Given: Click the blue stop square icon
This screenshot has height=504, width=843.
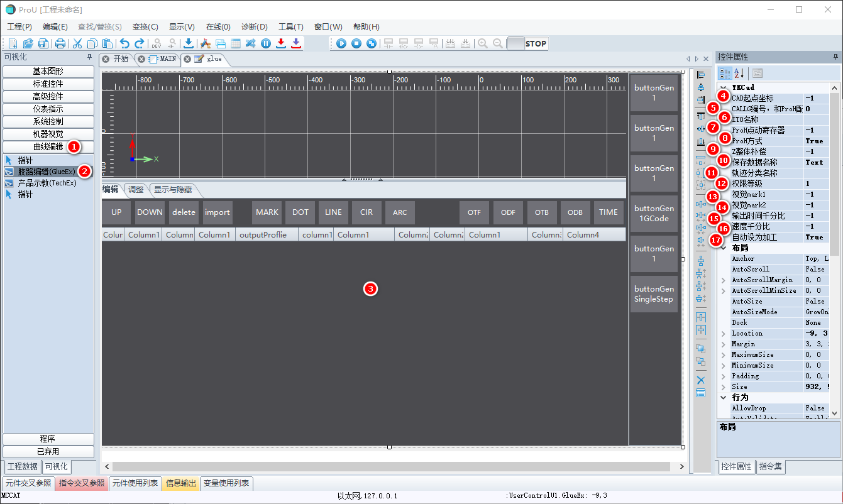Looking at the screenshot, I should click(356, 43).
